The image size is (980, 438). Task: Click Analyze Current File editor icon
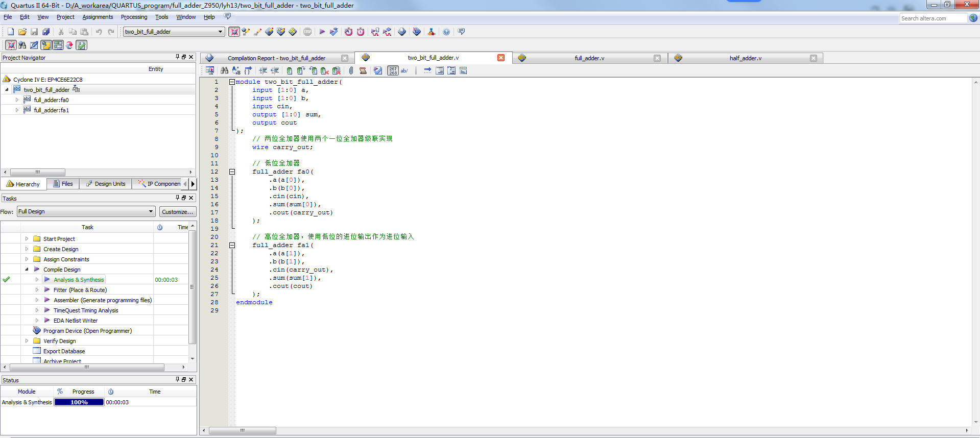(x=378, y=70)
